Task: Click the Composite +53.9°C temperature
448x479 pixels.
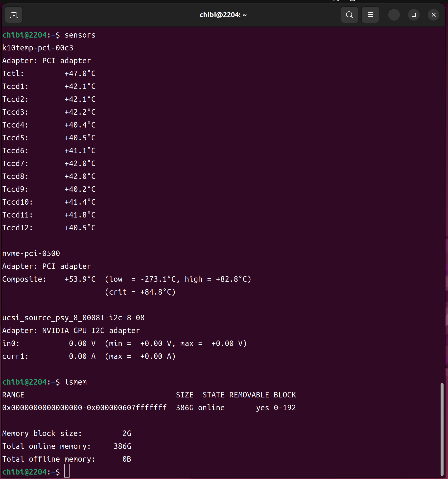Action: click(80, 279)
